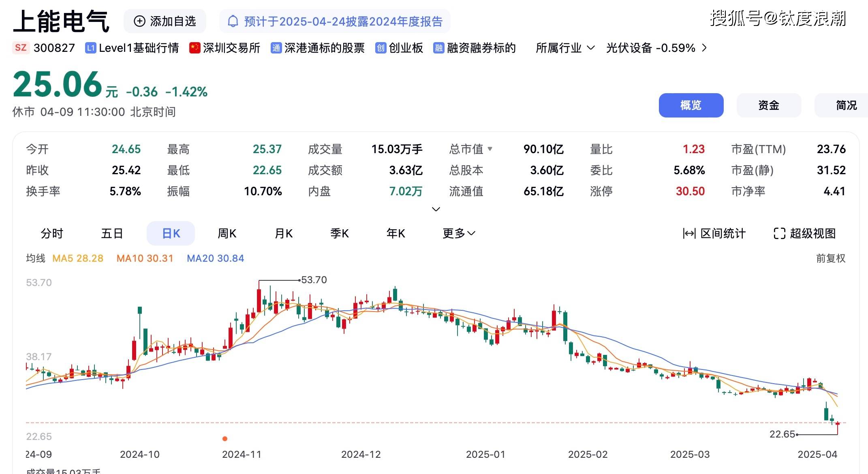The image size is (868, 474).
Task: Open the 光伏设备 industry arrow
Action: click(x=704, y=48)
